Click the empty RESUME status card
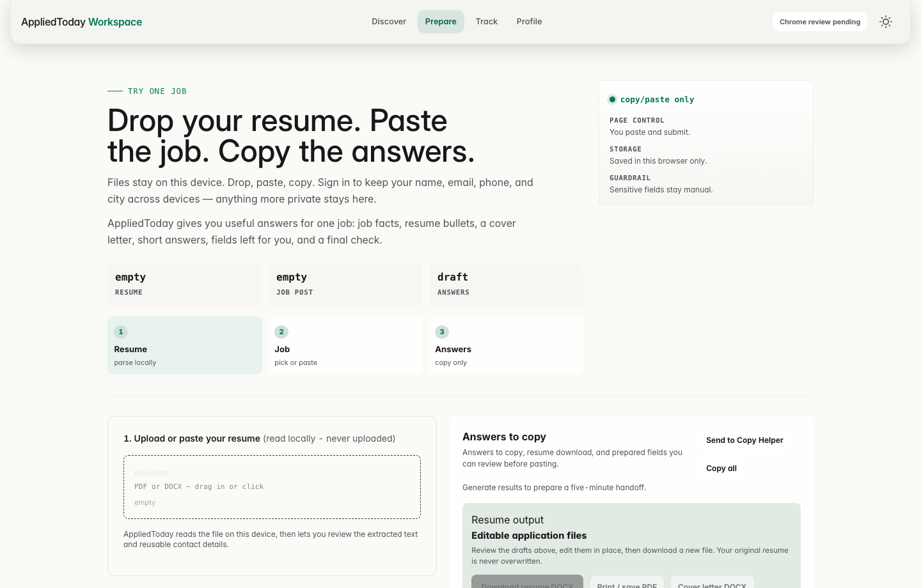Image resolution: width=921 pixels, height=588 pixels. (184, 284)
